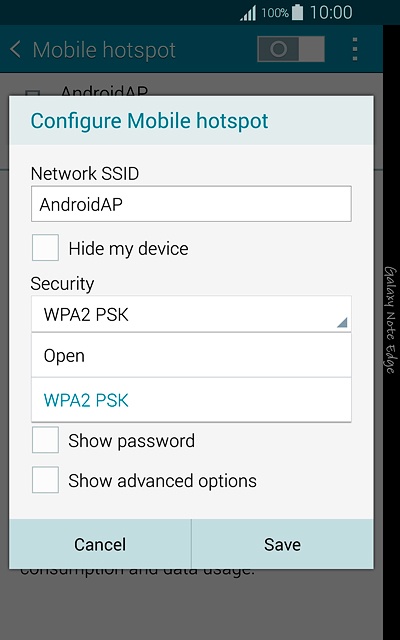Tap the signal strength icon

(x=248, y=13)
